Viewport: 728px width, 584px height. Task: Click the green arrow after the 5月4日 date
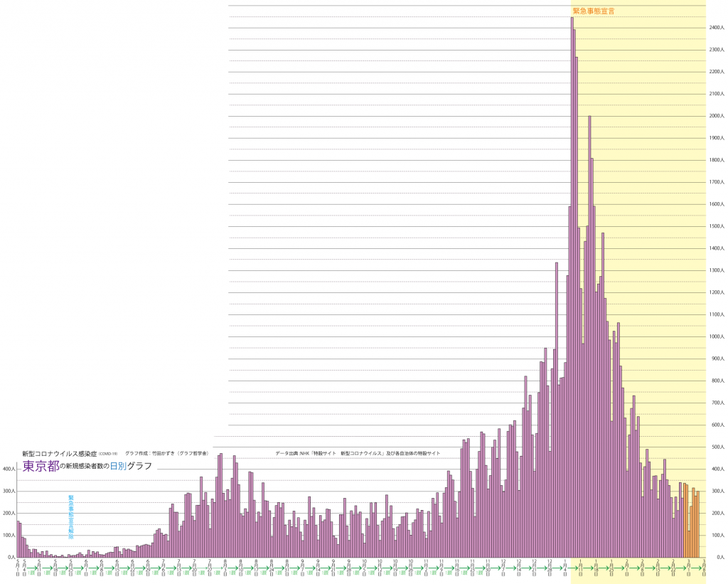tap(32, 567)
